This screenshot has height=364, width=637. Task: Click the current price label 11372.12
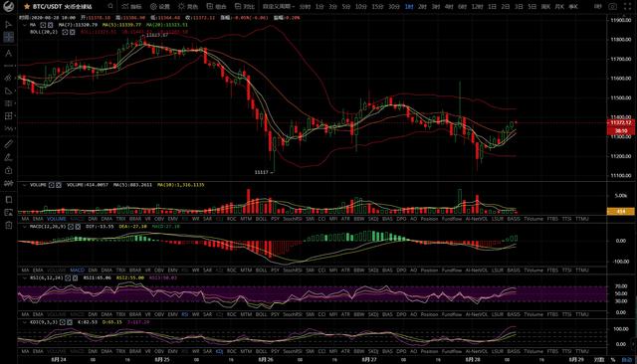621,122
